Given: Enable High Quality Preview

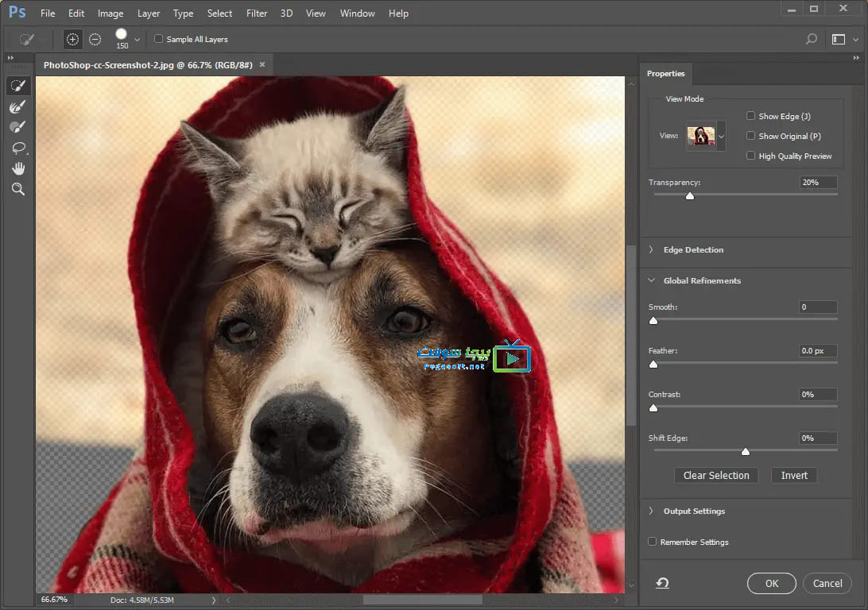Looking at the screenshot, I should 750,156.
